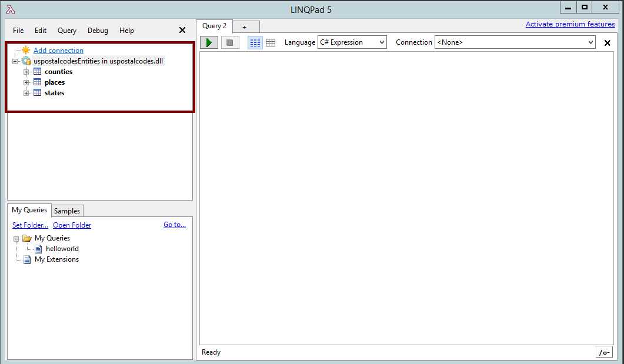This screenshot has width=624, height=364.
Task: Click the Set Folder link
Action: pos(29,225)
